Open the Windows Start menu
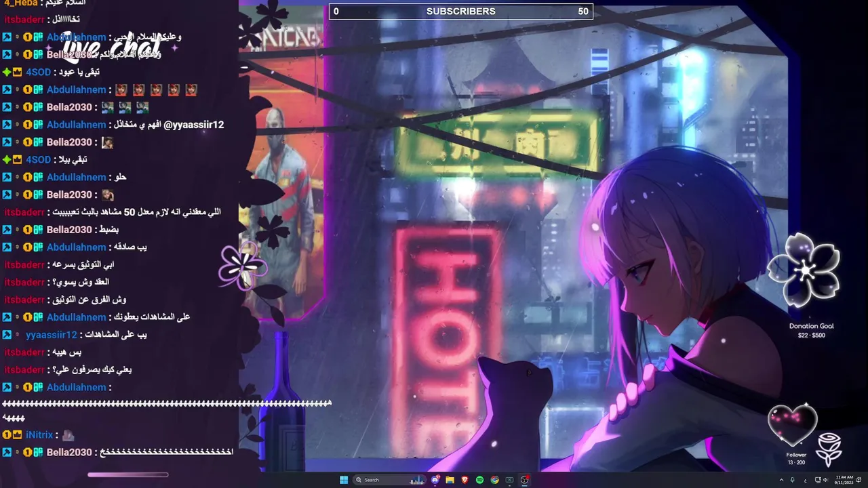The height and width of the screenshot is (488, 868). pyautogui.click(x=344, y=480)
